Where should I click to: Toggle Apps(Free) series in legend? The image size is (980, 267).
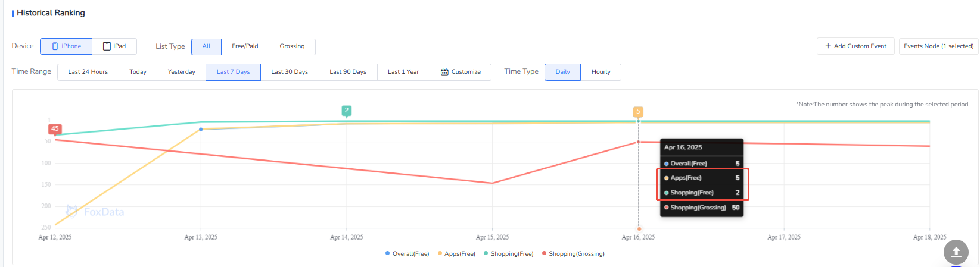tap(456, 254)
